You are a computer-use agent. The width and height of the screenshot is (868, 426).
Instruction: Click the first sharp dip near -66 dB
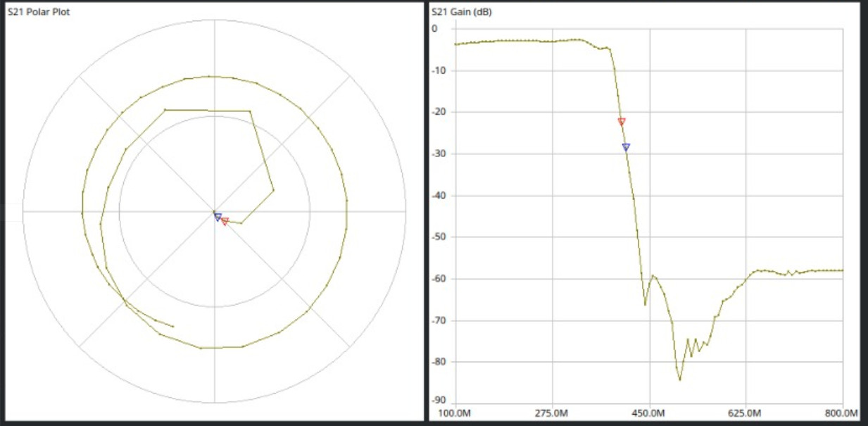coord(645,304)
